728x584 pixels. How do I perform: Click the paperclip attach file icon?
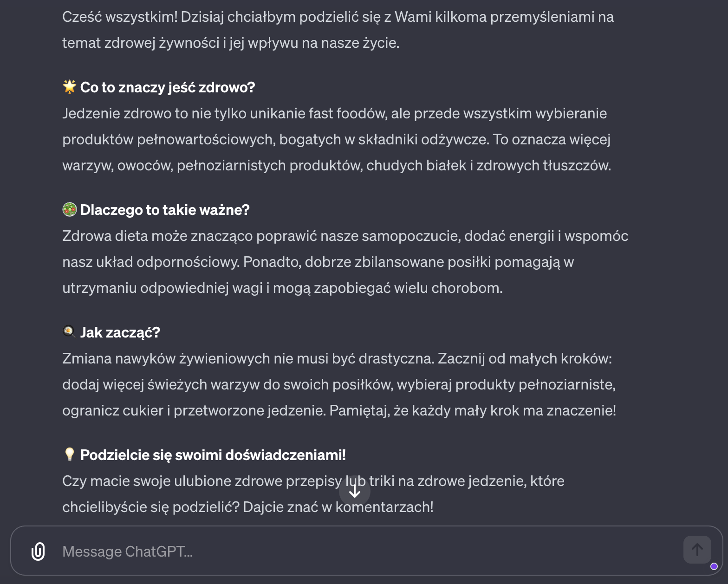coord(38,551)
